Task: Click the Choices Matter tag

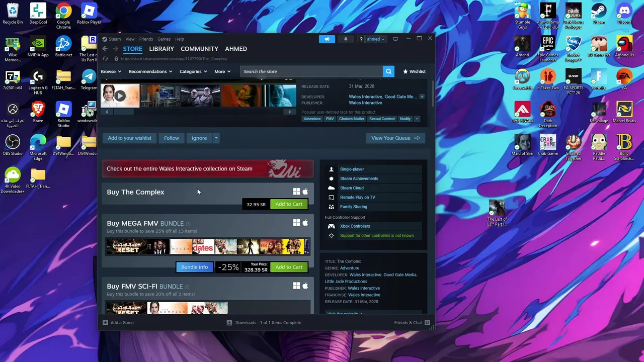Action: 352,119
